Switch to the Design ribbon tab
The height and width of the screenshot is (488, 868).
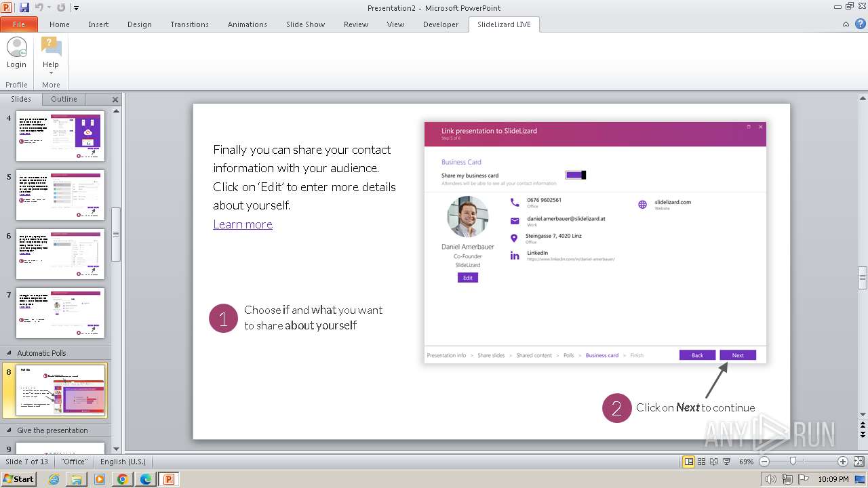(x=140, y=24)
